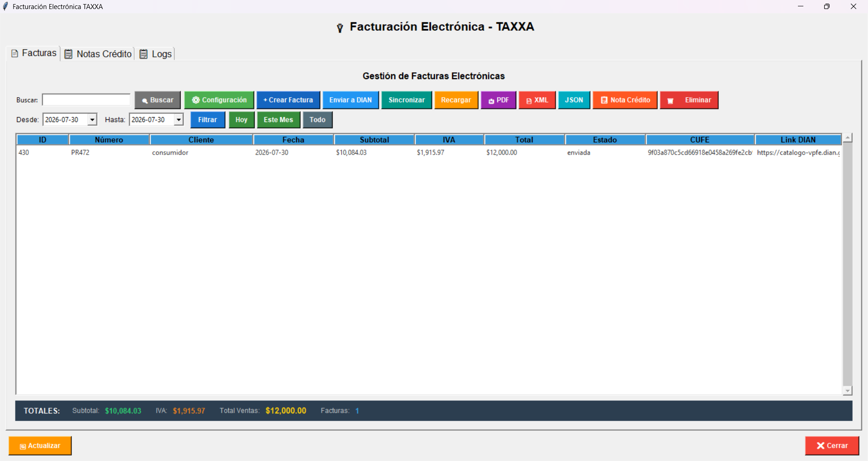Minimize the TAXXA window
The image size is (868, 461).
click(801, 6)
